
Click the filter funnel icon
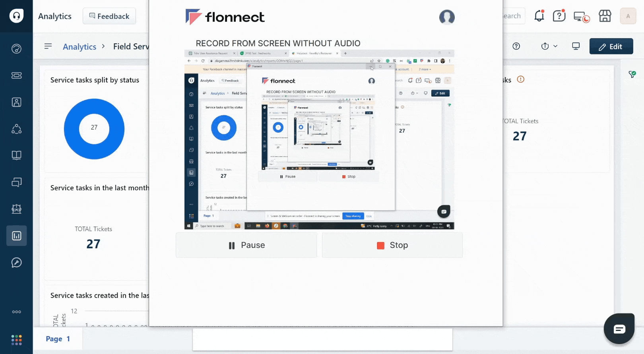632,74
